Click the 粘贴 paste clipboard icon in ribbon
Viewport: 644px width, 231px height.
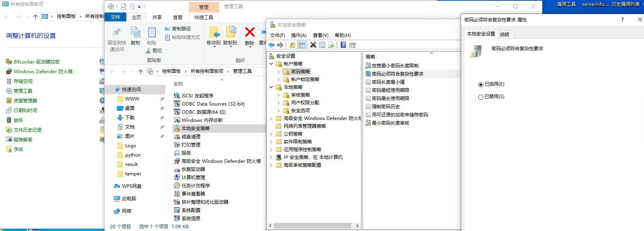click(x=152, y=32)
